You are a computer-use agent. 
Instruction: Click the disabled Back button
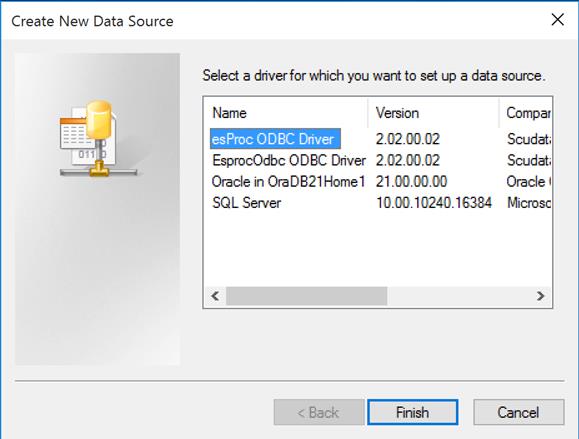click(x=319, y=412)
